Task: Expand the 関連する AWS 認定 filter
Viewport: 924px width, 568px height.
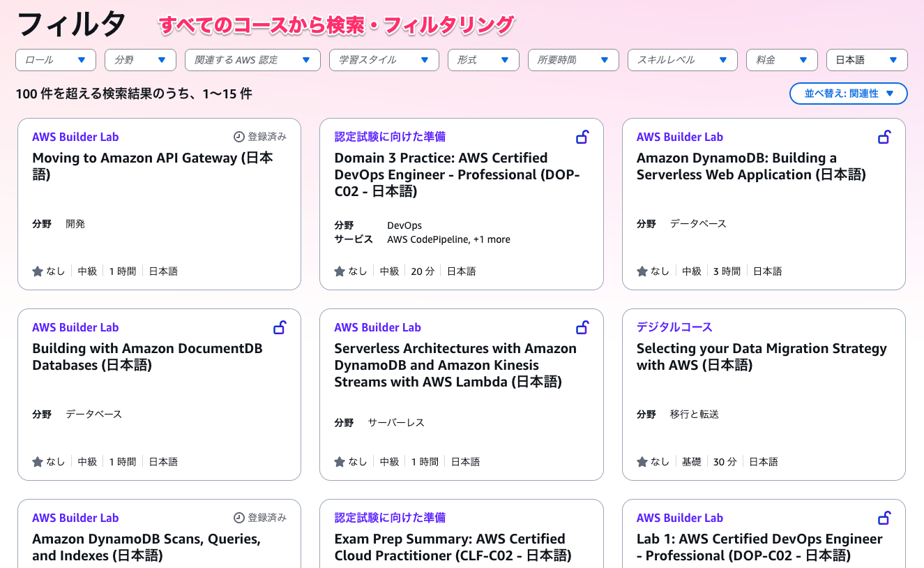Action: [x=252, y=60]
